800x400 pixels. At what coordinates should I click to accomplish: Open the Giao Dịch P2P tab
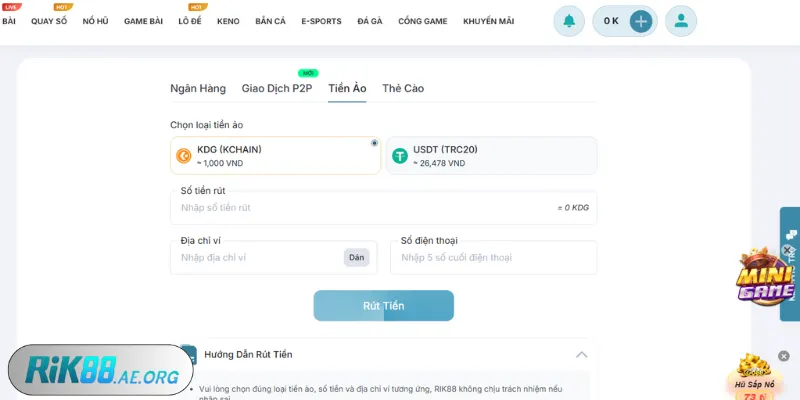pos(277,89)
